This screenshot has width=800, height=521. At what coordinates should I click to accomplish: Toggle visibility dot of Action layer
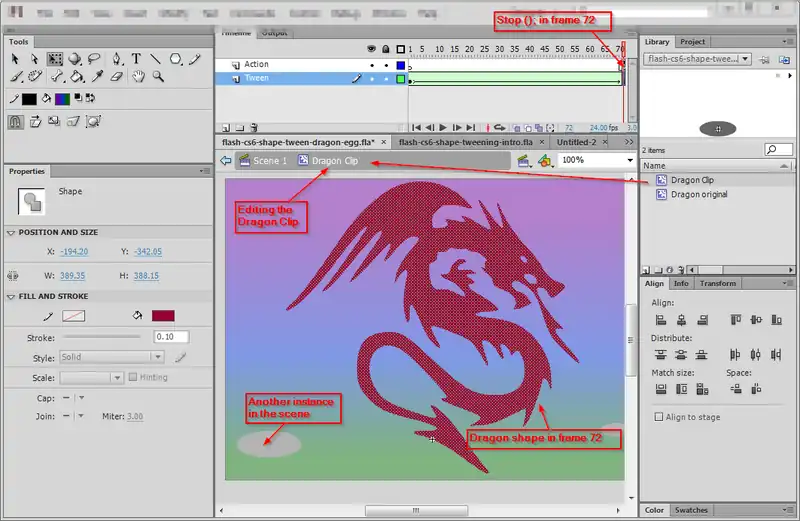372,65
